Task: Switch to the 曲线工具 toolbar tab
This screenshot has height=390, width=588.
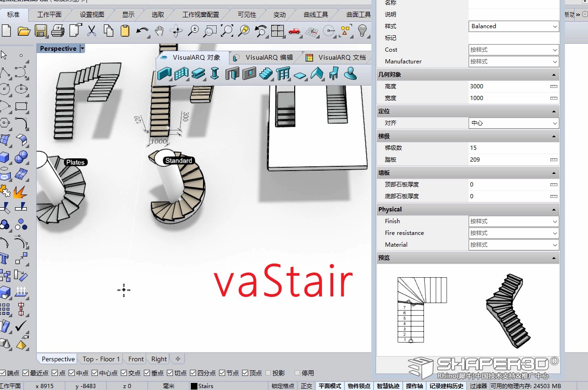Action: (316, 15)
